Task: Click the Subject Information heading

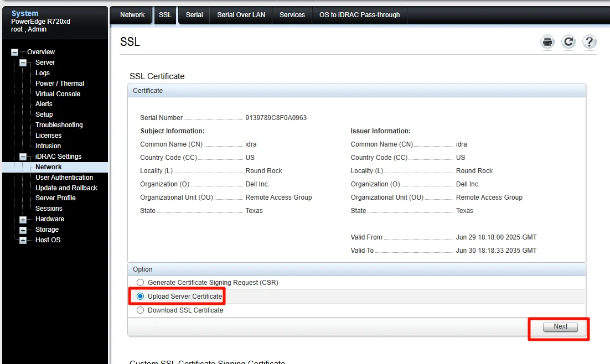Action: 172,131
